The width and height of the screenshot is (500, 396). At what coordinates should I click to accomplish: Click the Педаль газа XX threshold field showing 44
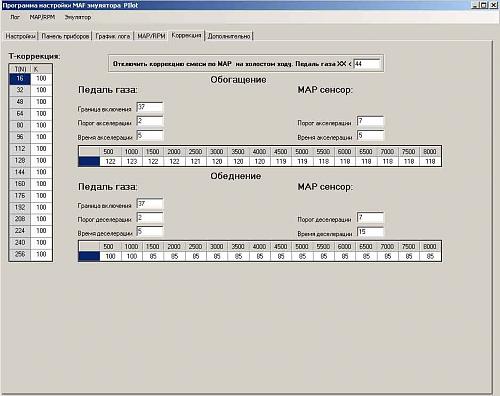[x=367, y=64]
